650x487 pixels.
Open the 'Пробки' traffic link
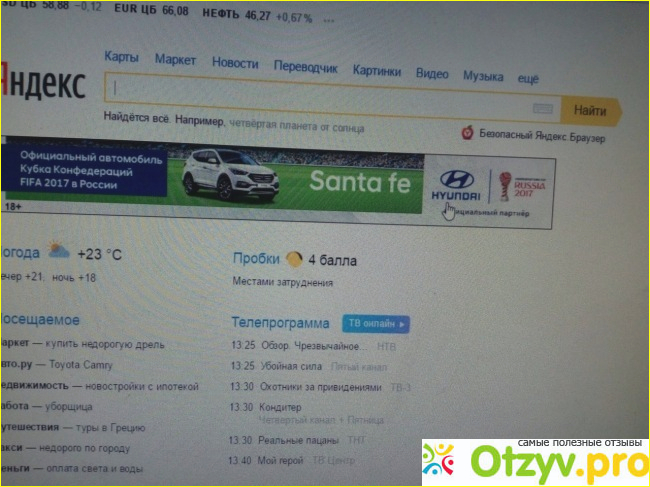point(255,258)
